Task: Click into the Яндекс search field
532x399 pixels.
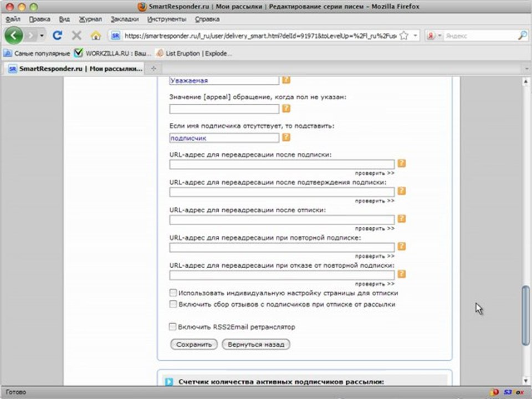Action: click(480, 35)
